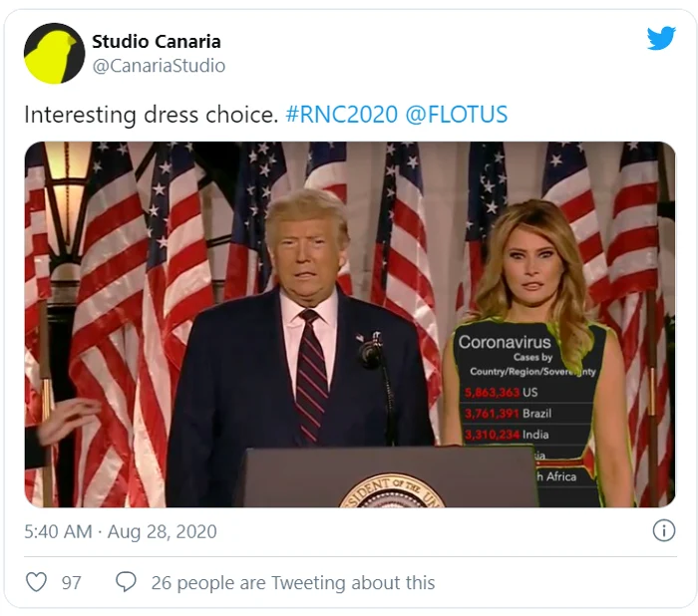Open the #RNC2020 hashtag
Screen dimensions: 698x616
tap(341, 115)
